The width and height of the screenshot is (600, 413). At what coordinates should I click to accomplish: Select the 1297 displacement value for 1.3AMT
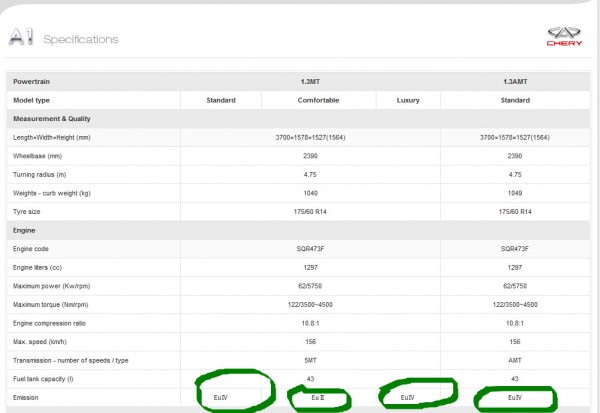[x=515, y=268]
